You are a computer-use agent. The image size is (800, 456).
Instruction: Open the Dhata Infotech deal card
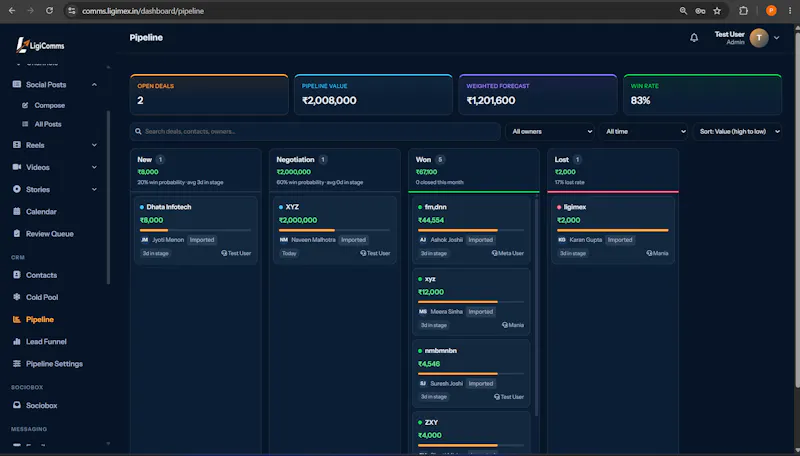[196, 230]
